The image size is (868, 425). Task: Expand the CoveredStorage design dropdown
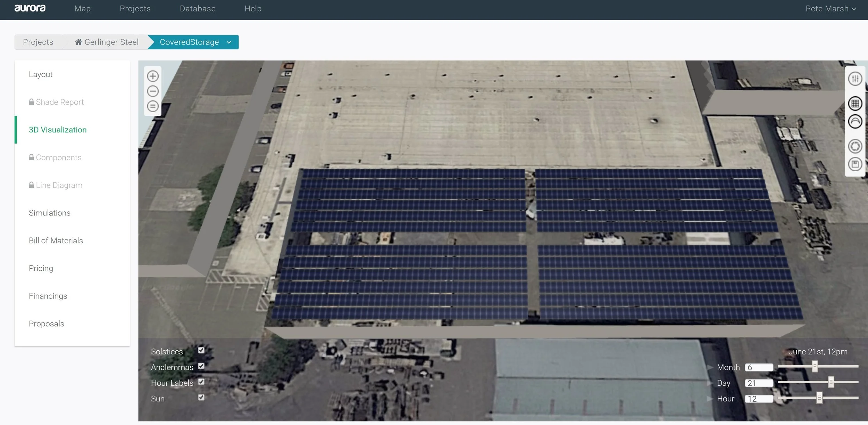pos(229,42)
